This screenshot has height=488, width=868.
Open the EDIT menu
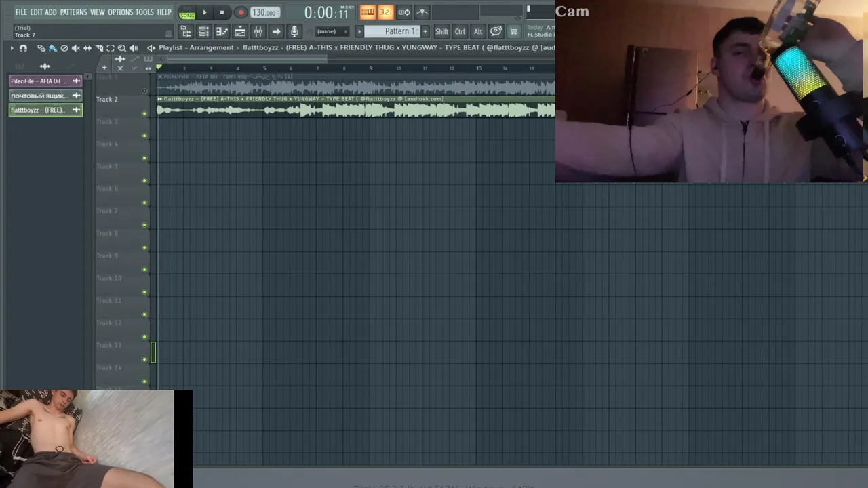[36, 12]
